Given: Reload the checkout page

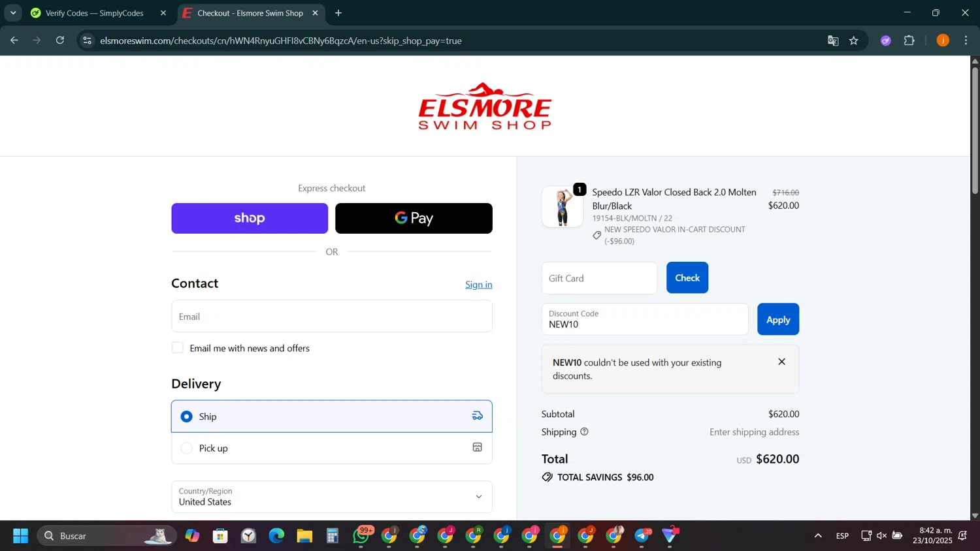Looking at the screenshot, I should point(60,40).
